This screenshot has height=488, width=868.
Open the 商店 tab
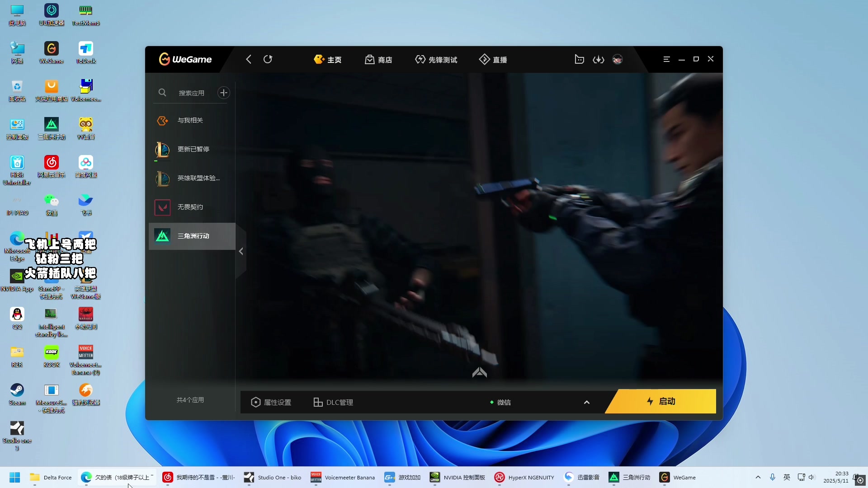tap(378, 60)
